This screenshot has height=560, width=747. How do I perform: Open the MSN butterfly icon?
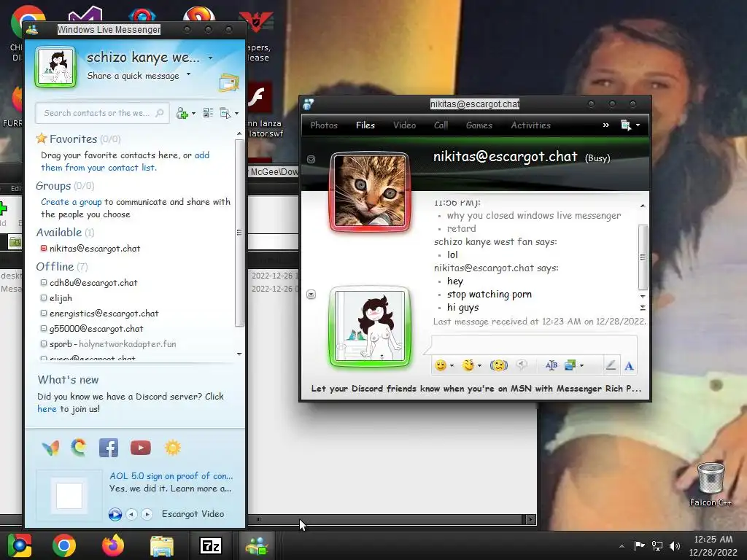point(50,448)
